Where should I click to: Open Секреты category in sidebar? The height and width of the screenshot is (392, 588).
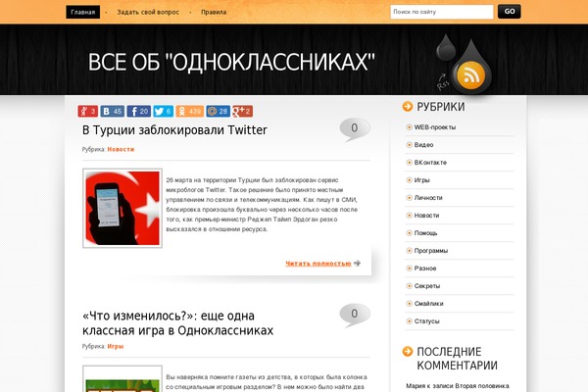tap(426, 286)
